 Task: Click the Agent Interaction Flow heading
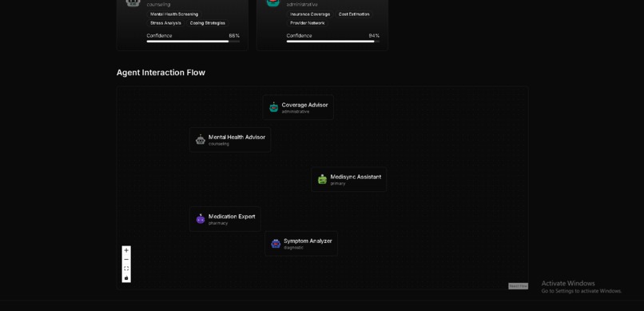pyautogui.click(x=161, y=73)
